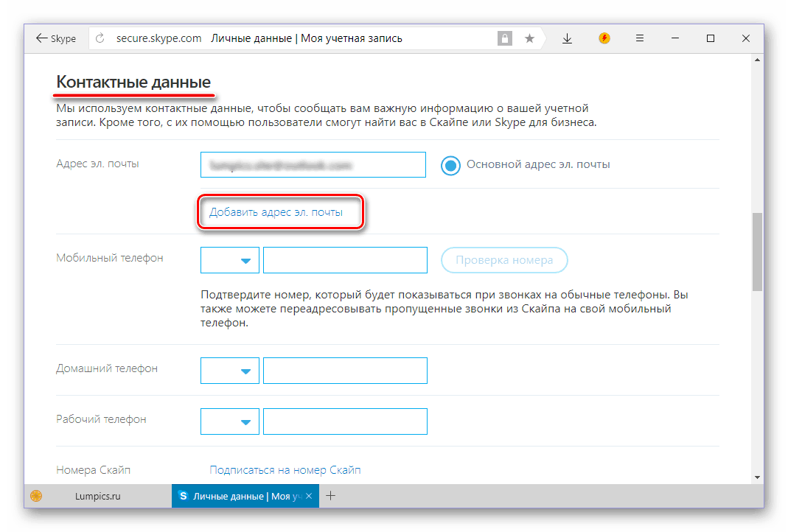The width and height of the screenshot is (788, 532).
Task: Reload the page with refresh icon
Action: click(100, 38)
